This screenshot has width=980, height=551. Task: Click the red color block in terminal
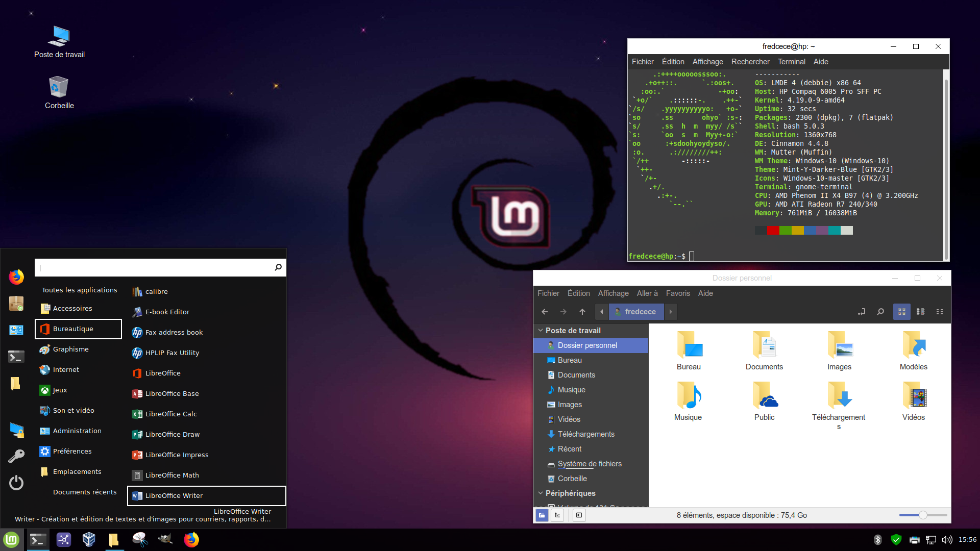[x=773, y=231]
